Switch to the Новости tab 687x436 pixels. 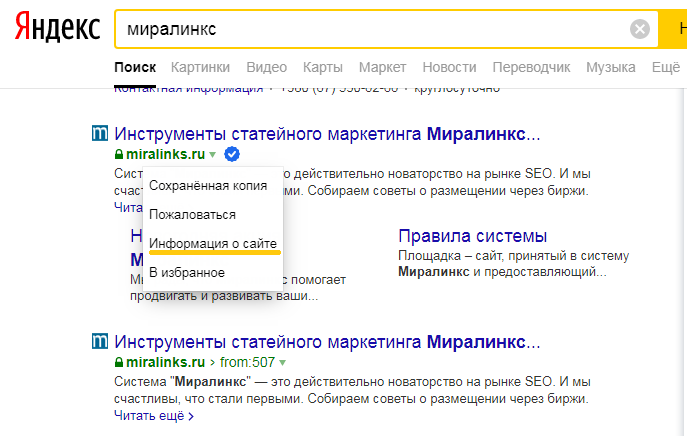coord(449,67)
